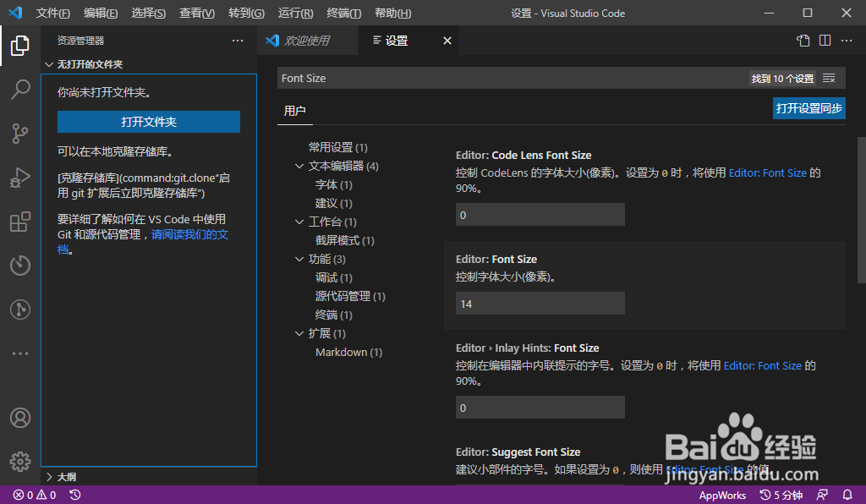Select 终端 (1) in settings tree
866x504 pixels.
pyautogui.click(x=333, y=315)
